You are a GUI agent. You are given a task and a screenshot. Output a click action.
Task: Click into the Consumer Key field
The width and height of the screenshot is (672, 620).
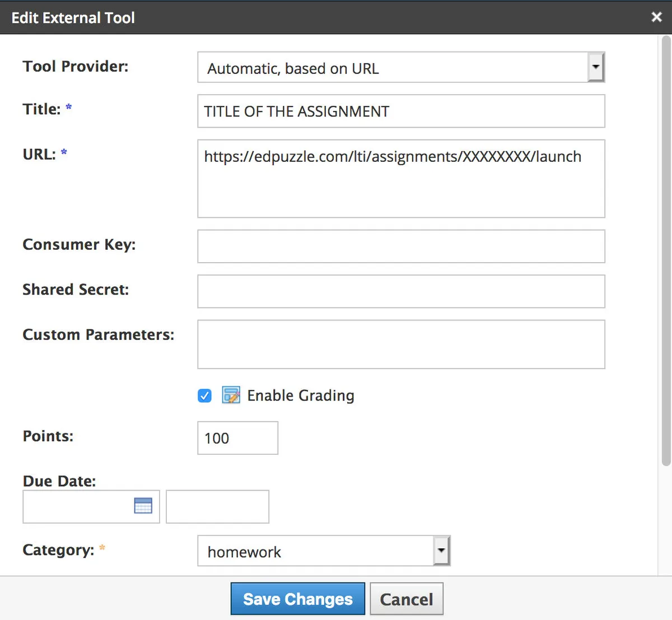401,246
